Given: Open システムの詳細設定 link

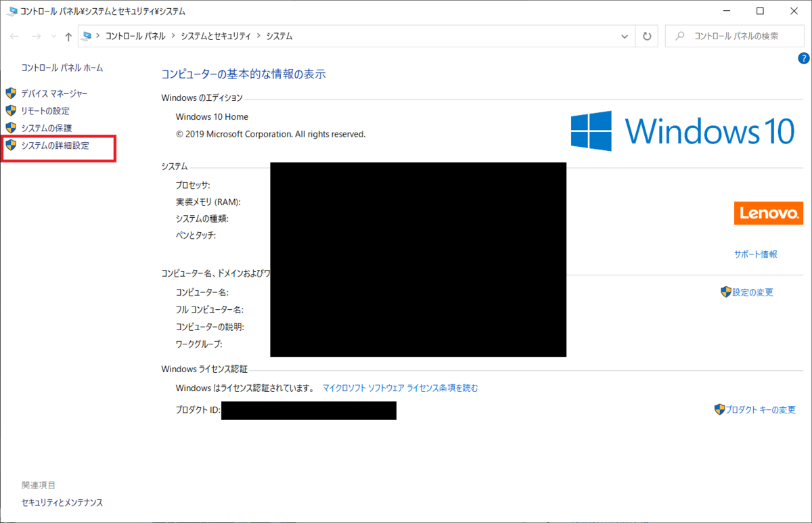Looking at the screenshot, I should pyautogui.click(x=55, y=145).
